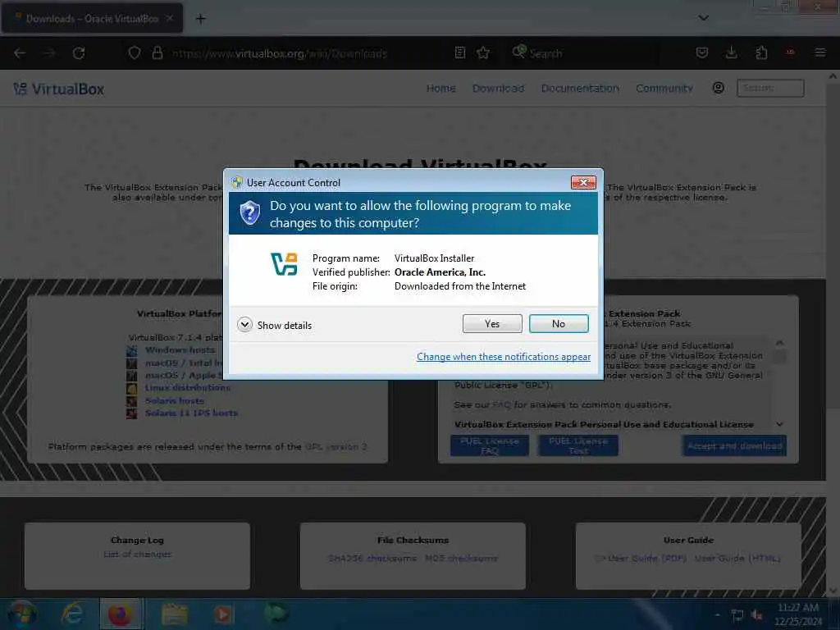840x630 pixels.
Task: Open the Solaris hosts link
Action: point(175,400)
